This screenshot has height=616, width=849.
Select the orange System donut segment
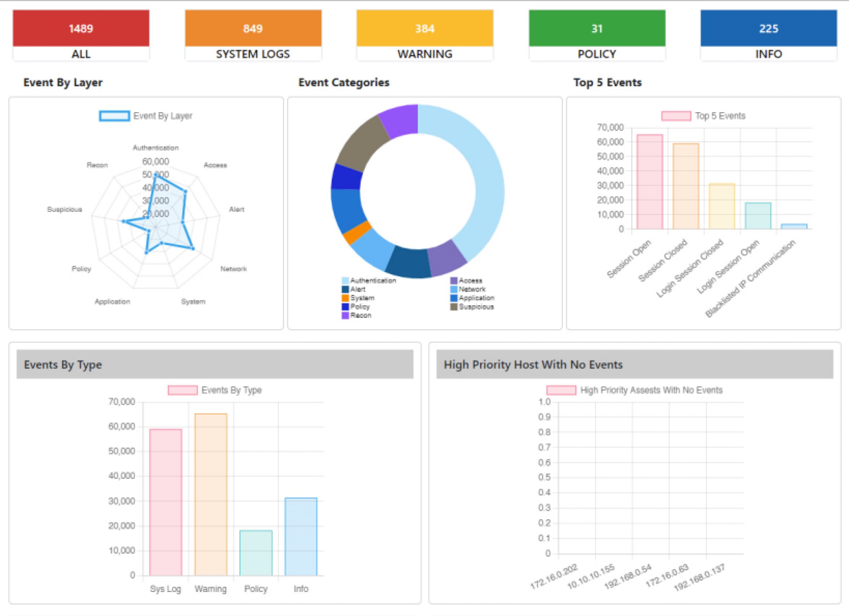[x=357, y=233]
